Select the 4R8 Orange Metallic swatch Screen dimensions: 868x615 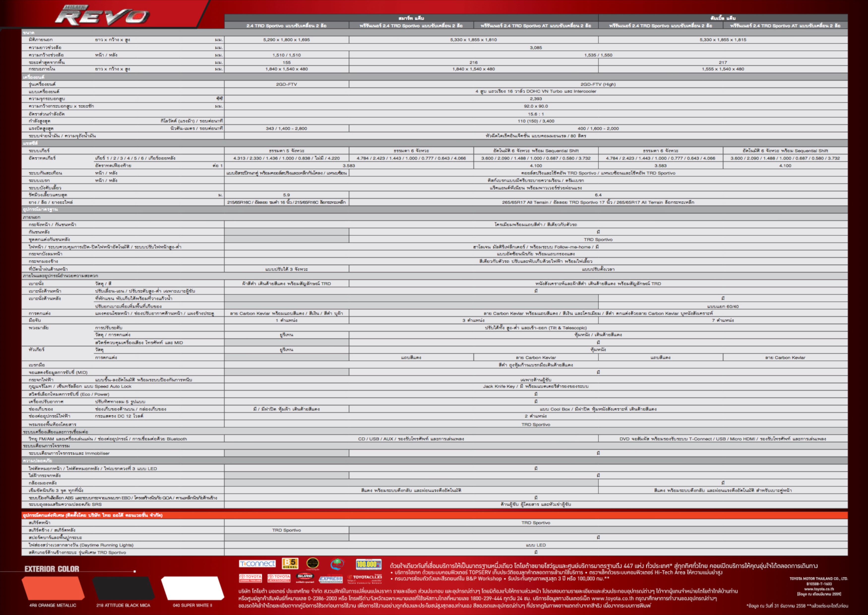point(53,588)
